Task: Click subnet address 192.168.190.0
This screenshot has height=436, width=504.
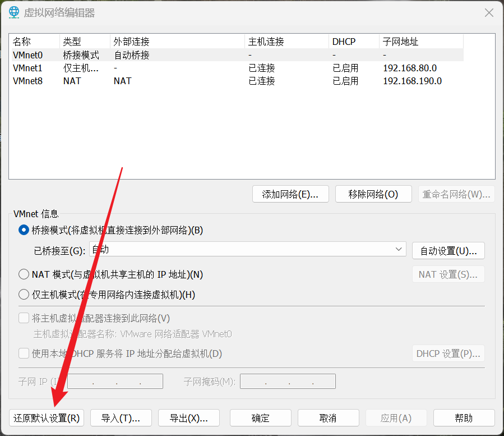Action: point(413,81)
